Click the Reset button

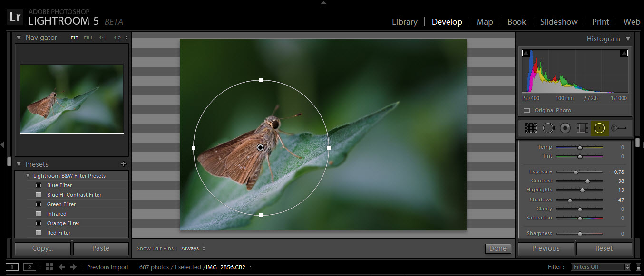[x=604, y=248]
